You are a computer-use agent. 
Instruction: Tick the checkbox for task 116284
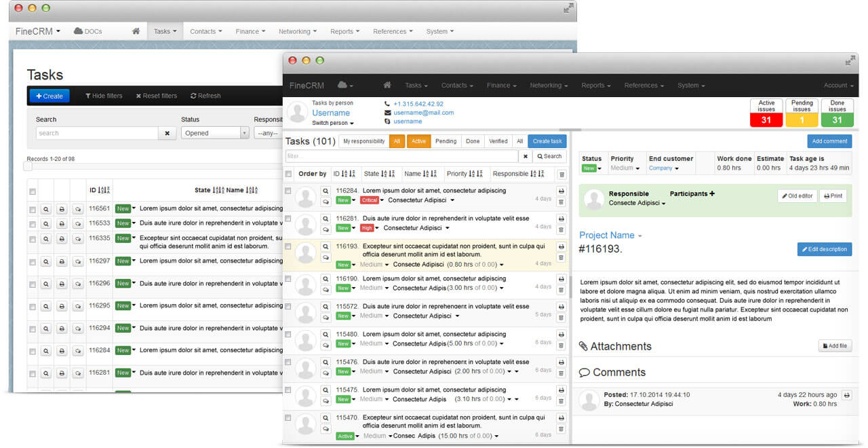[x=288, y=191]
